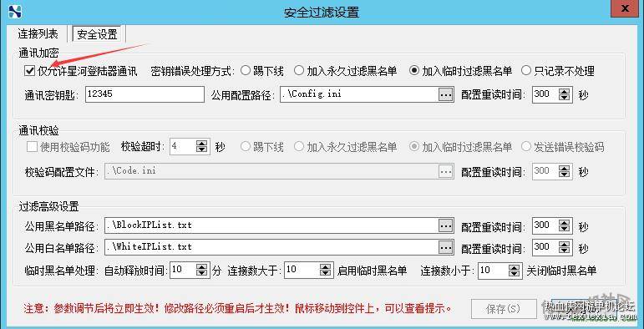This screenshot has width=644, height=329.
Task: Browse for the WhiteIPList.txt path
Action: pos(446,247)
